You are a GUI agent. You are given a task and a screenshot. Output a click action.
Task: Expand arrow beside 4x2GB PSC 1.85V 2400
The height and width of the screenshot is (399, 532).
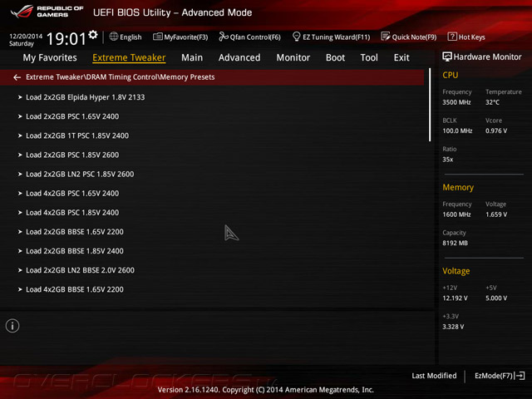click(20, 213)
